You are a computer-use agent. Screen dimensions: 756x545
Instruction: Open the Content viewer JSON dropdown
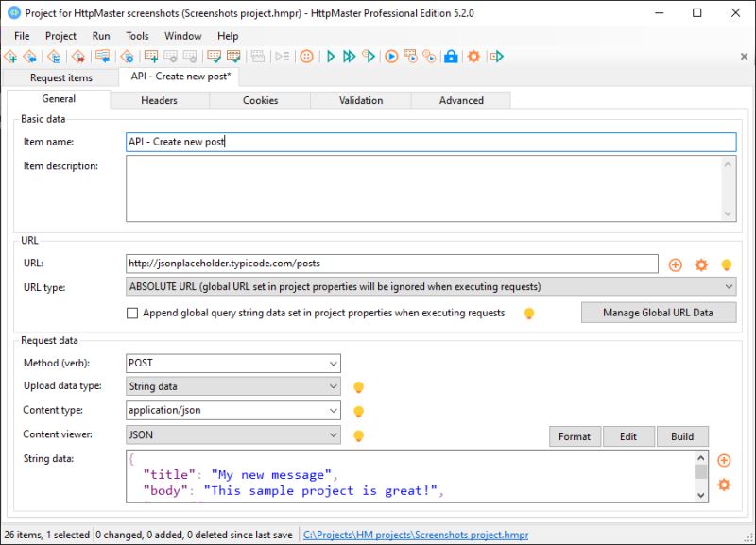point(334,434)
